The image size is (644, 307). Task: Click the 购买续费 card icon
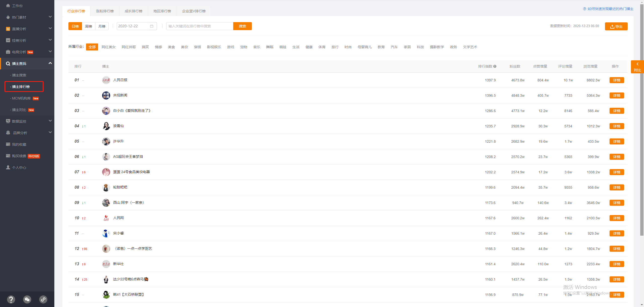coord(8,156)
